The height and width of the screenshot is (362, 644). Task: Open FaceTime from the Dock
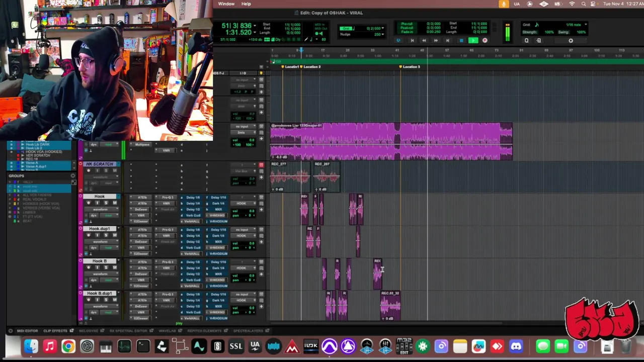pyautogui.click(x=561, y=346)
